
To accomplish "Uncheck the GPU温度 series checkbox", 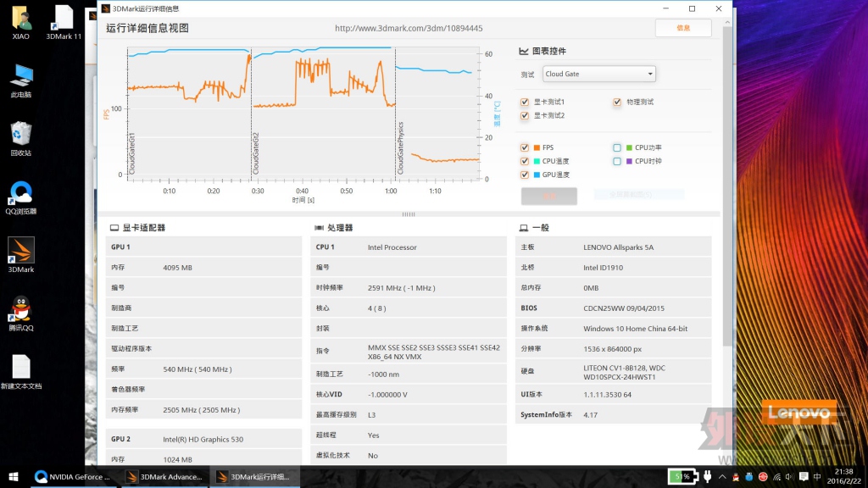I will tap(524, 175).
